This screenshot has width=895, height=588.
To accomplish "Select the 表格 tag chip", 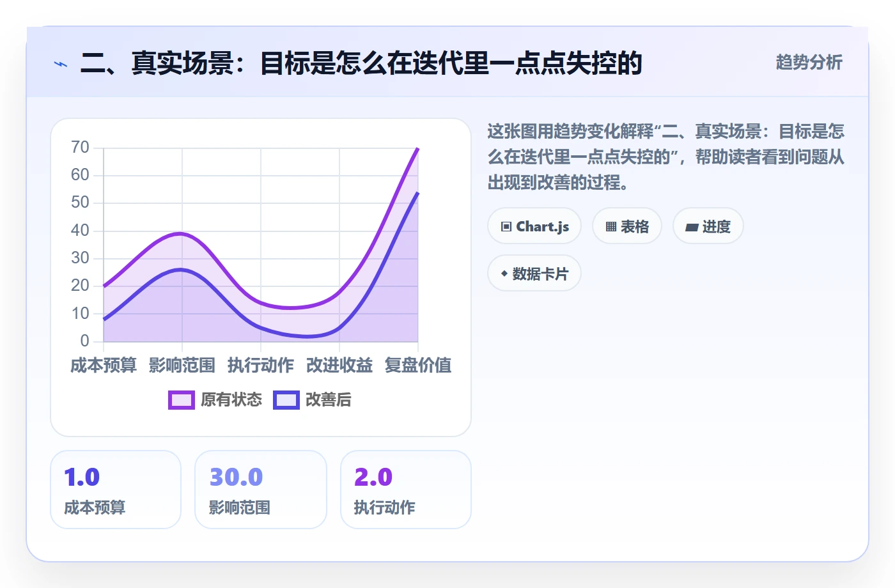I will point(627,226).
